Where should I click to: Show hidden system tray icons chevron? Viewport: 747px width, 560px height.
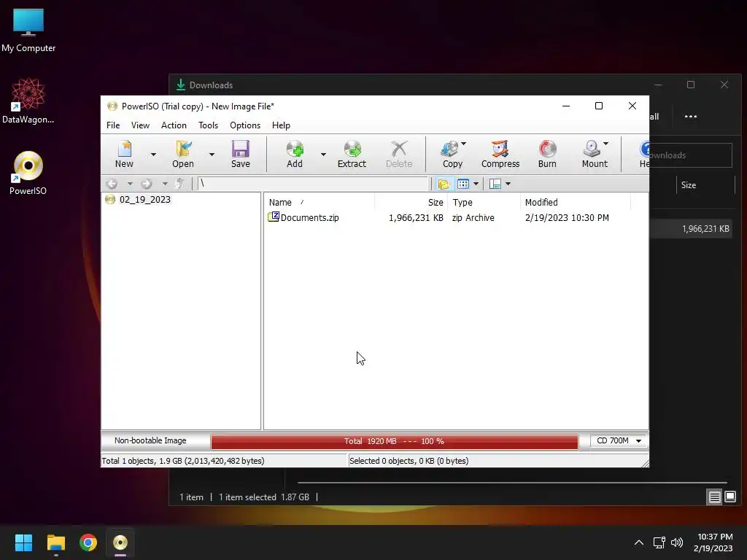pos(639,542)
